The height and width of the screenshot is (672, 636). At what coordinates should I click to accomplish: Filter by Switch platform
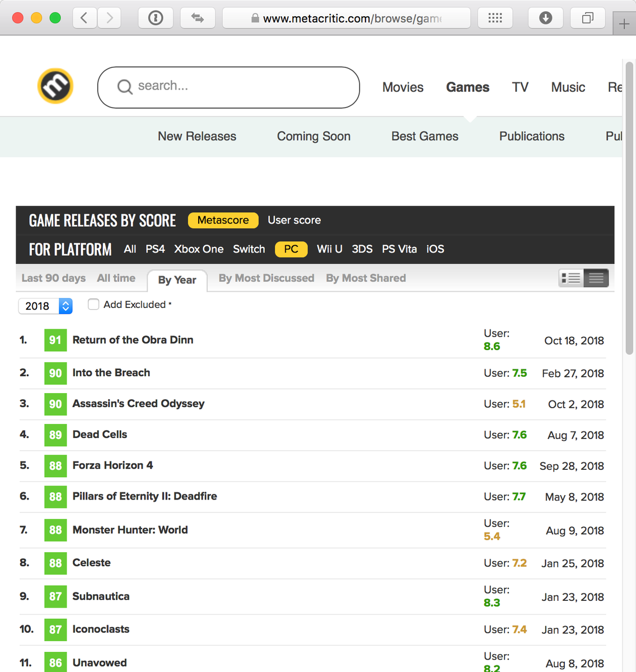249,249
